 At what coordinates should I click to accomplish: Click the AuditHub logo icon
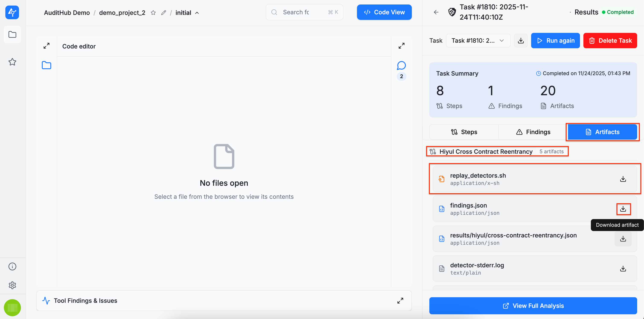click(12, 12)
